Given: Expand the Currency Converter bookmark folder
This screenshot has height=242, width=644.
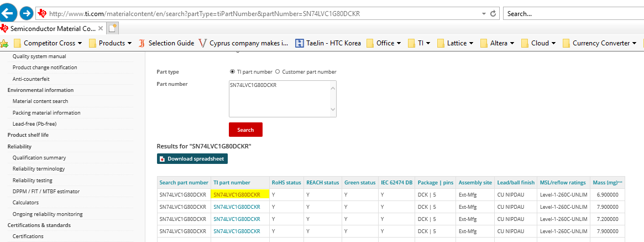Looking at the screenshot, I should pos(600,43).
